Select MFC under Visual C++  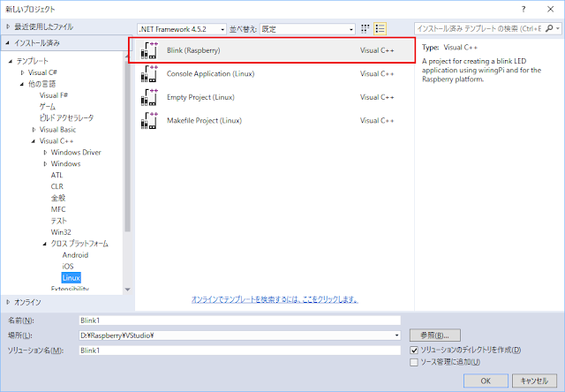(58, 209)
